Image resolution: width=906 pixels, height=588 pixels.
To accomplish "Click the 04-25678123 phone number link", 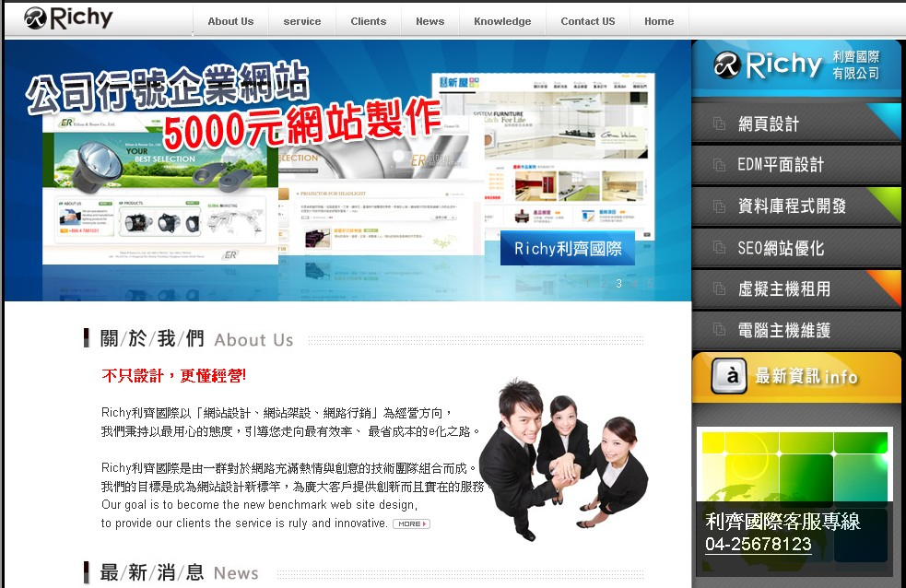I will point(759,544).
